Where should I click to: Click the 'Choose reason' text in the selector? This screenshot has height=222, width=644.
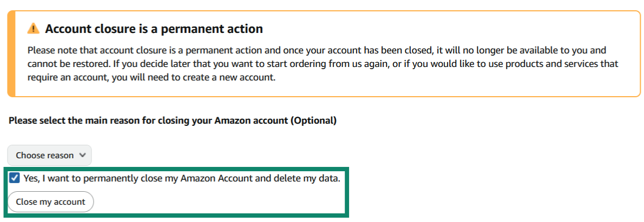pyautogui.click(x=45, y=156)
